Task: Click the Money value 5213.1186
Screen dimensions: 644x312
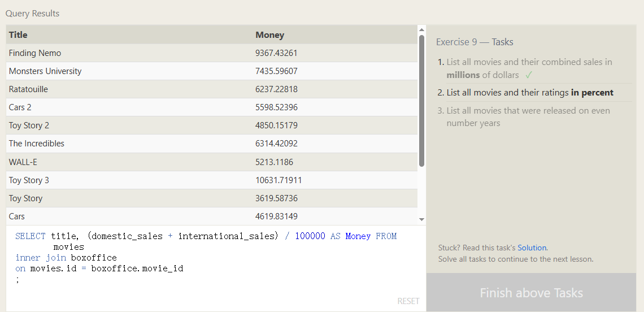Action: (x=275, y=162)
